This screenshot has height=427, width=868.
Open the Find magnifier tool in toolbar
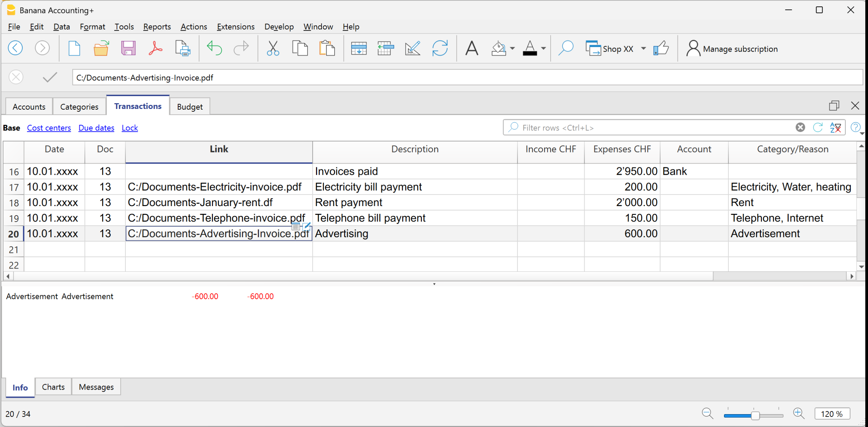pyautogui.click(x=565, y=48)
